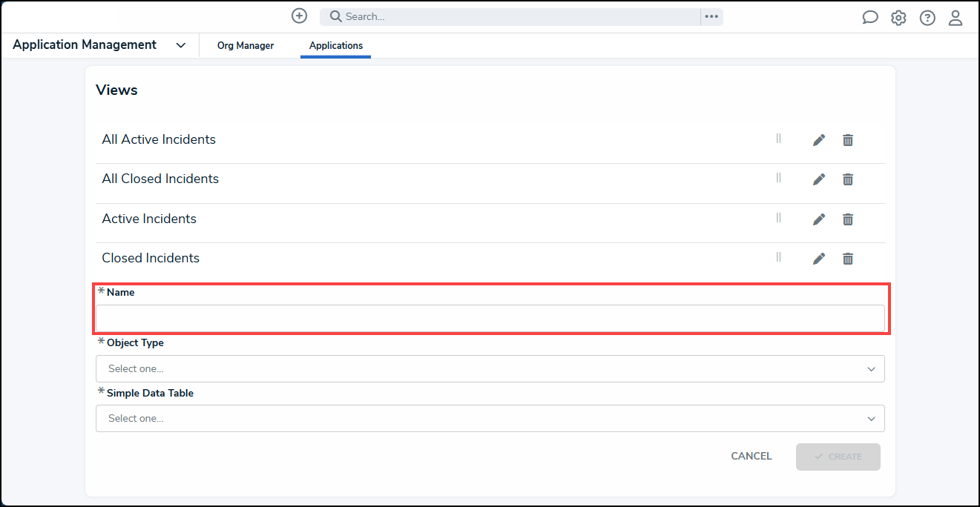The image size is (980, 507).
Task: Expand the Application Management dropdown
Action: [x=180, y=45]
